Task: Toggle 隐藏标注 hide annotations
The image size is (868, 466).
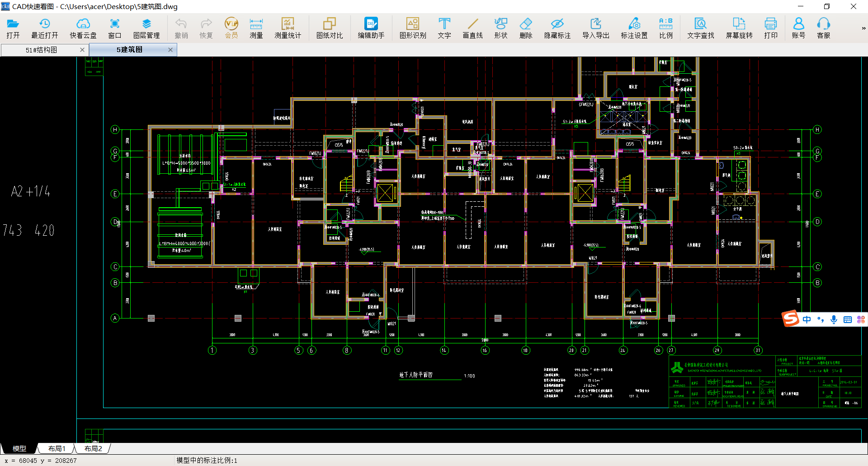Action: (x=557, y=29)
